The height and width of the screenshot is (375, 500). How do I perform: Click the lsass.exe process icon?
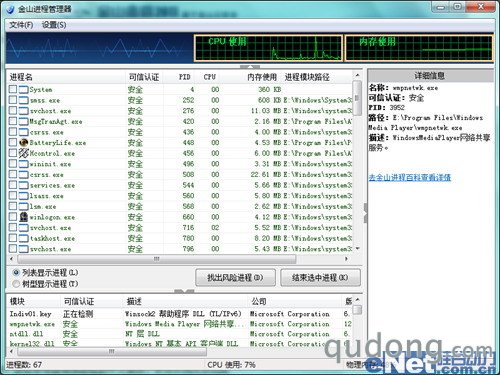[x=23, y=196]
